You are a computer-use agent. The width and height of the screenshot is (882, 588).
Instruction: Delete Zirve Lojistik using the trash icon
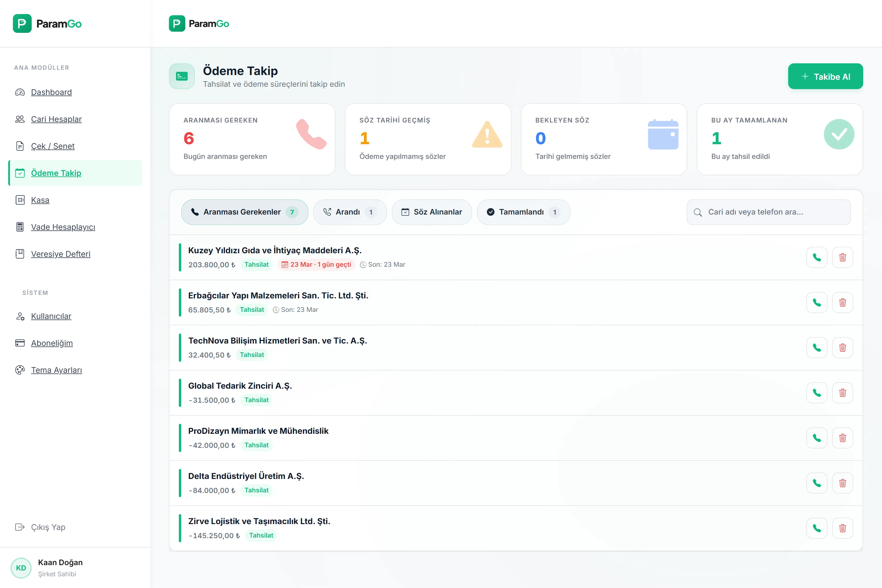click(x=843, y=528)
